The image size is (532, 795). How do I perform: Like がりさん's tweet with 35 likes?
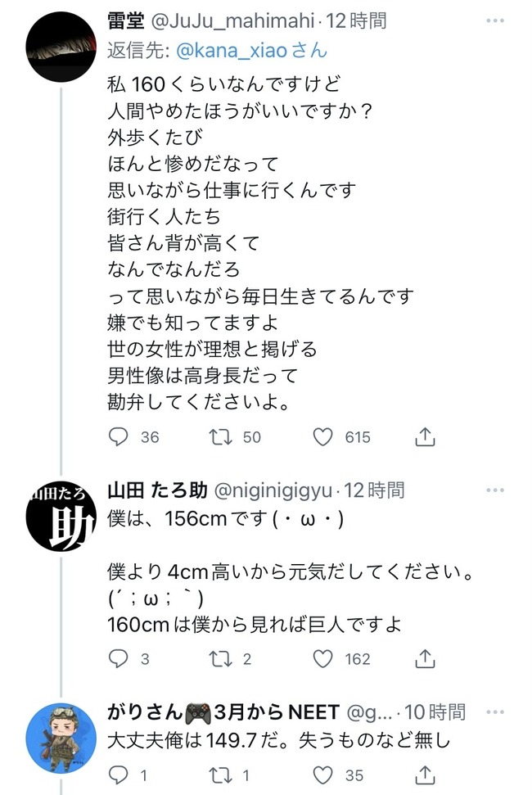[x=322, y=775]
